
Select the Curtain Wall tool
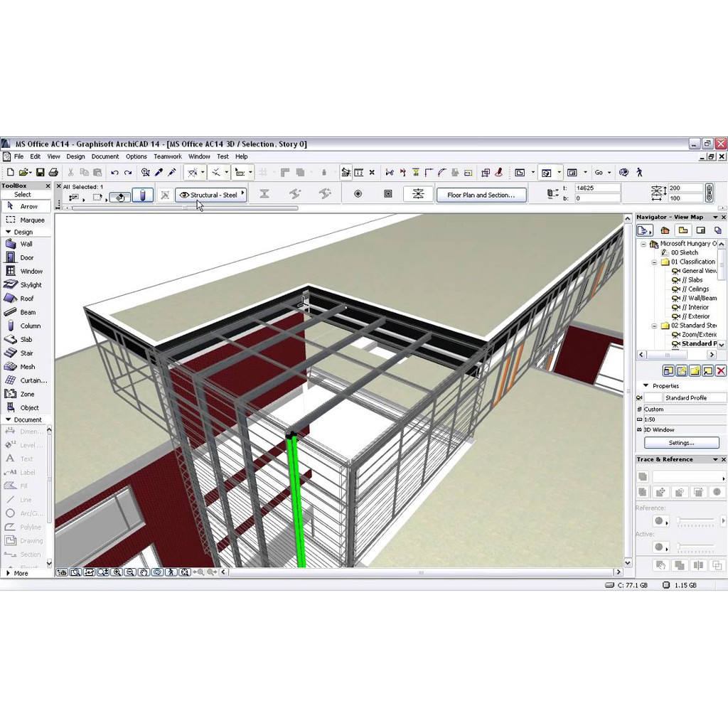click(x=26, y=380)
